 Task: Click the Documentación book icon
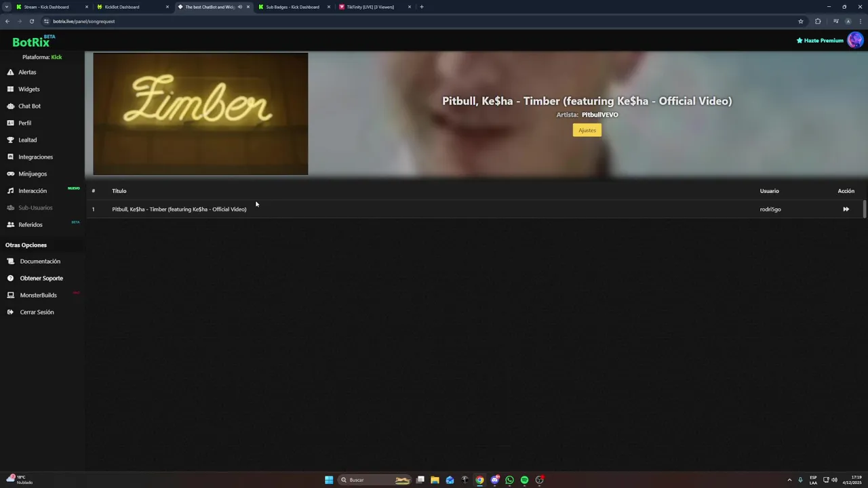(x=10, y=261)
